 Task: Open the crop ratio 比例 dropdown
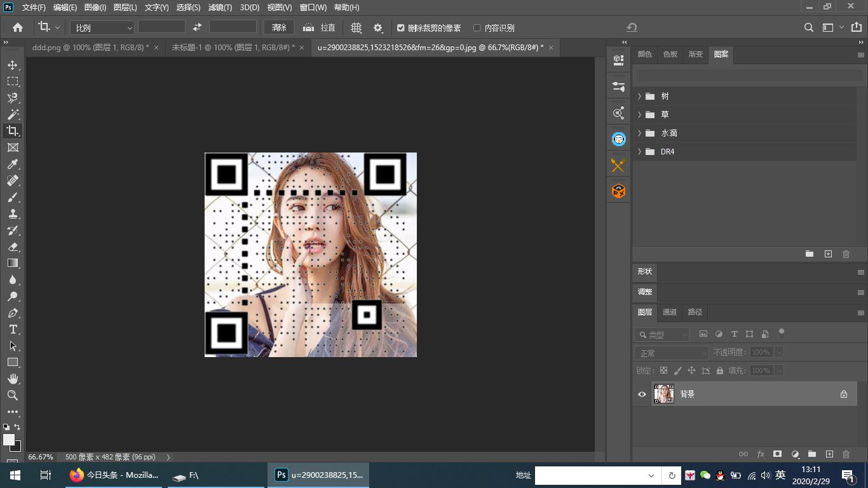[103, 28]
